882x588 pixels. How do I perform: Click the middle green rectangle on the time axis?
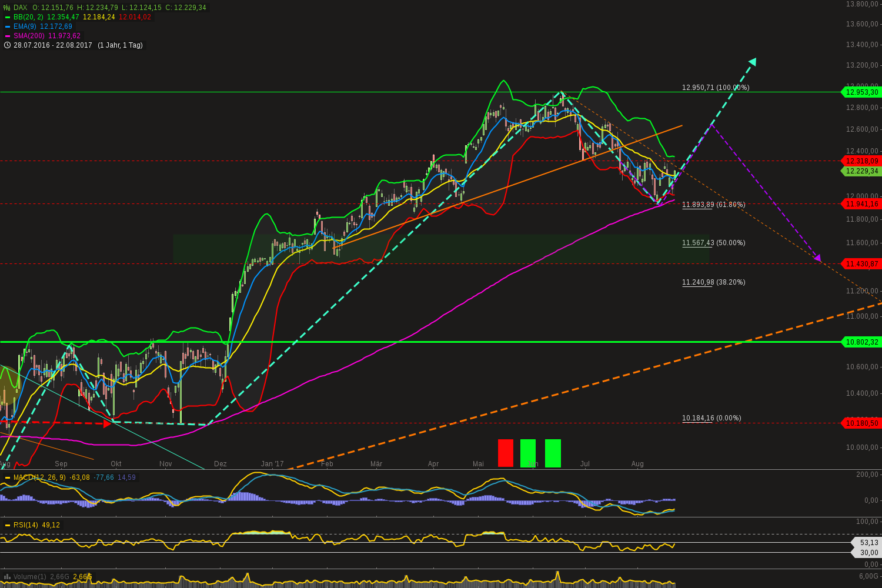click(528, 453)
